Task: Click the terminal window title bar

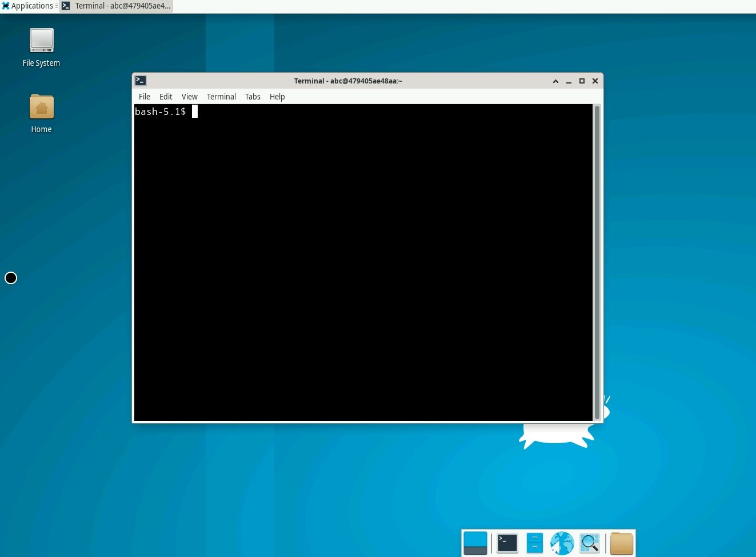Action: click(348, 81)
